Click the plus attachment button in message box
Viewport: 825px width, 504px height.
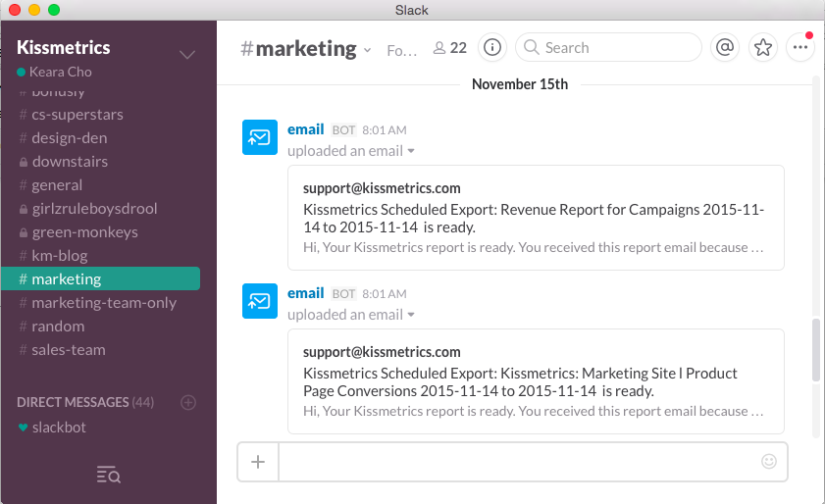click(258, 462)
